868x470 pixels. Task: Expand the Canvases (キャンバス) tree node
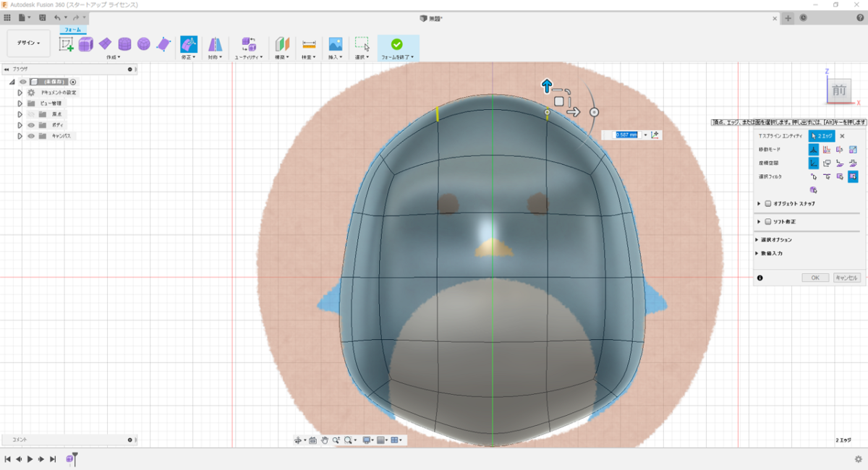[x=20, y=136]
